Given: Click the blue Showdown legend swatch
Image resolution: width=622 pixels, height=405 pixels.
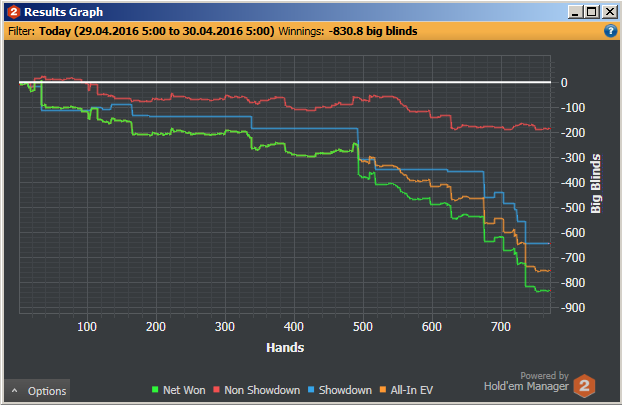Looking at the screenshot, I should (311, 390).
